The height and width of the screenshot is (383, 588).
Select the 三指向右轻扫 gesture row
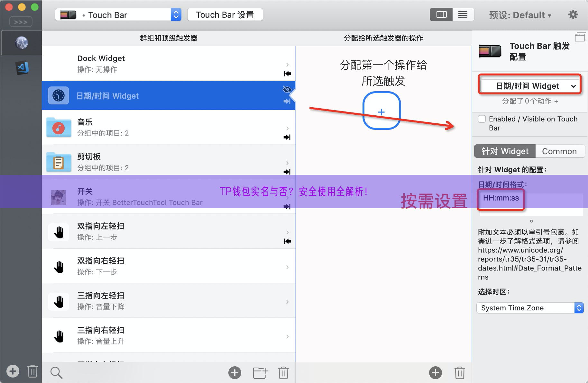point(169,335)
